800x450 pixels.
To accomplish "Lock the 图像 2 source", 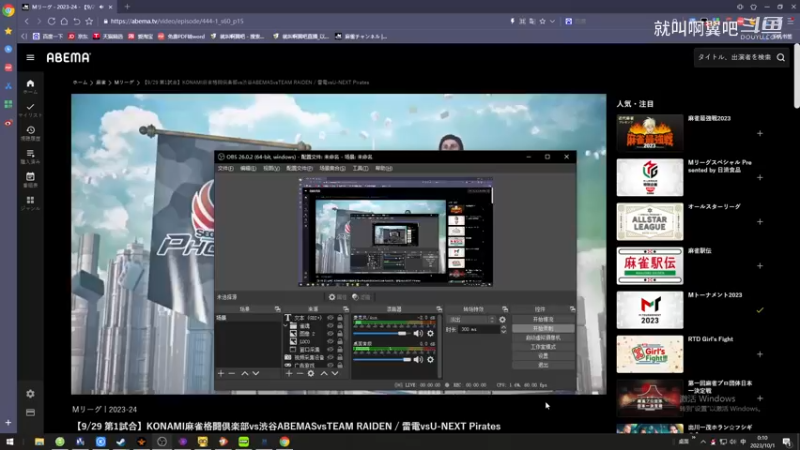I will tap(340, 334).
